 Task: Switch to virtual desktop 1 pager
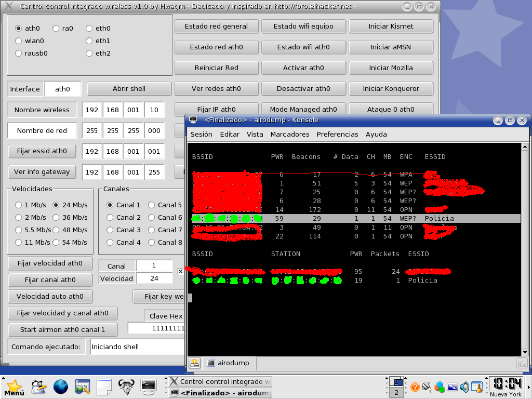(396, 381)
